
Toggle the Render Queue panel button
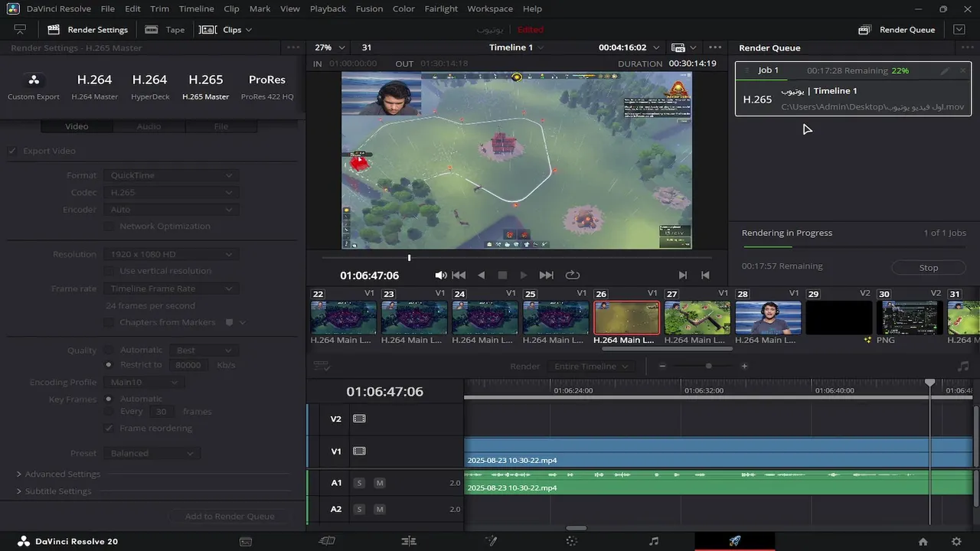pyautogui.click(x=897, y=30)
